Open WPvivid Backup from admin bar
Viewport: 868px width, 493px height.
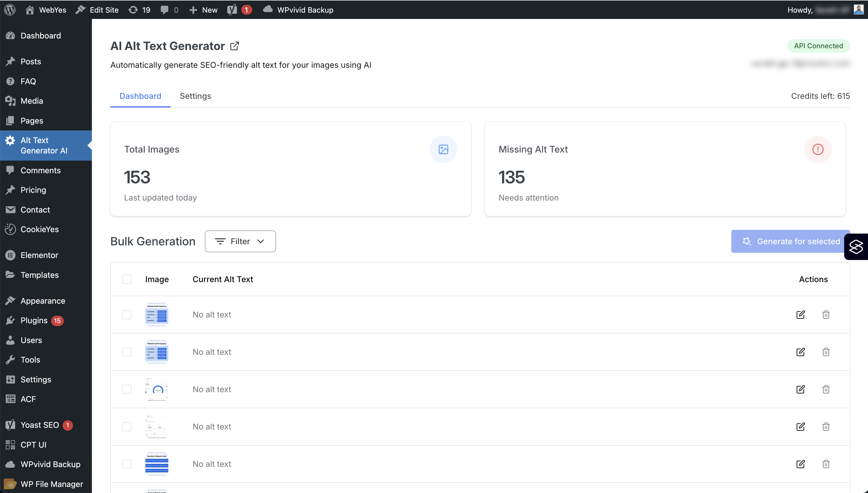[298, 10]
